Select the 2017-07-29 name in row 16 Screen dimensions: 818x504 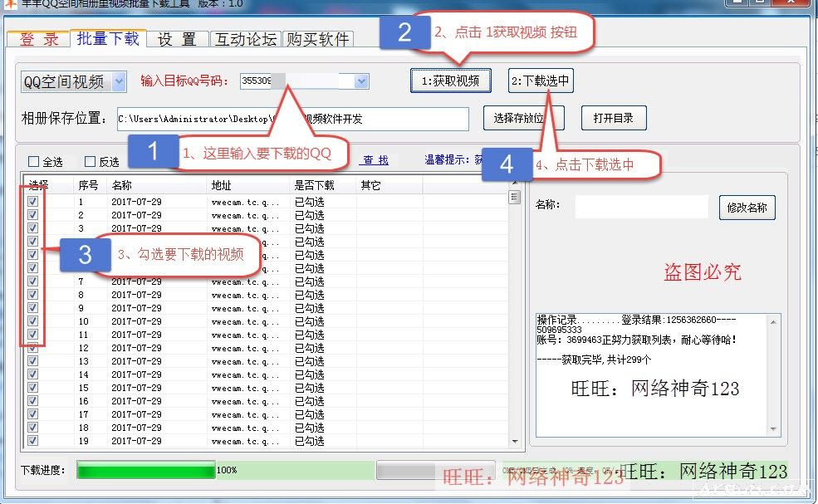coord(137,401)
